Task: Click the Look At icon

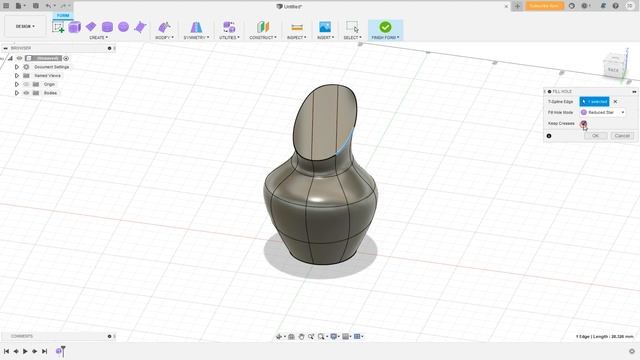Action: pyautogui.click(x=291, y=336)
